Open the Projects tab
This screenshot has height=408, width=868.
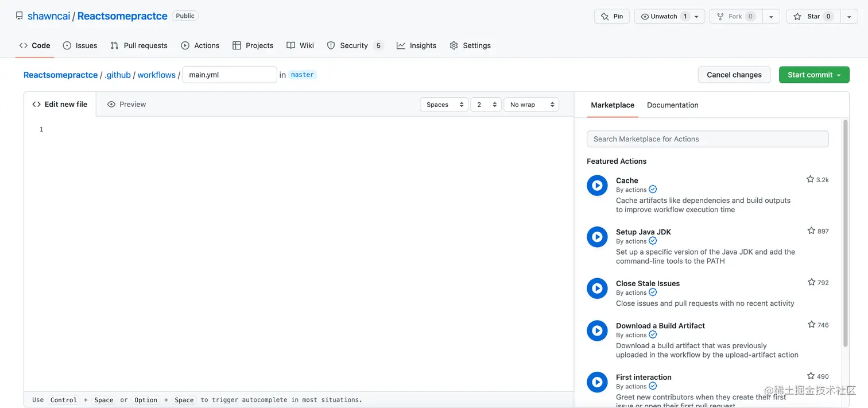pyautogui.click(x=253, y=45)
